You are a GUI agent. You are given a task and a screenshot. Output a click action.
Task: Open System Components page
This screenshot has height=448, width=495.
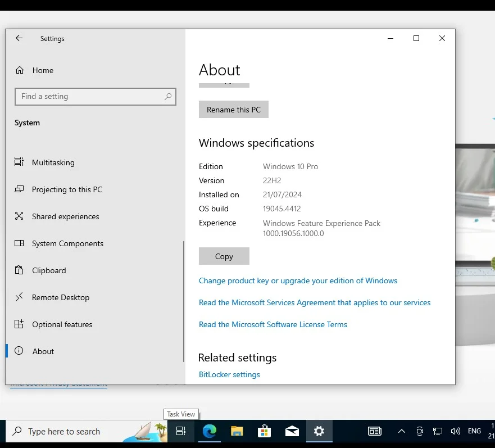tap(95, 243)
